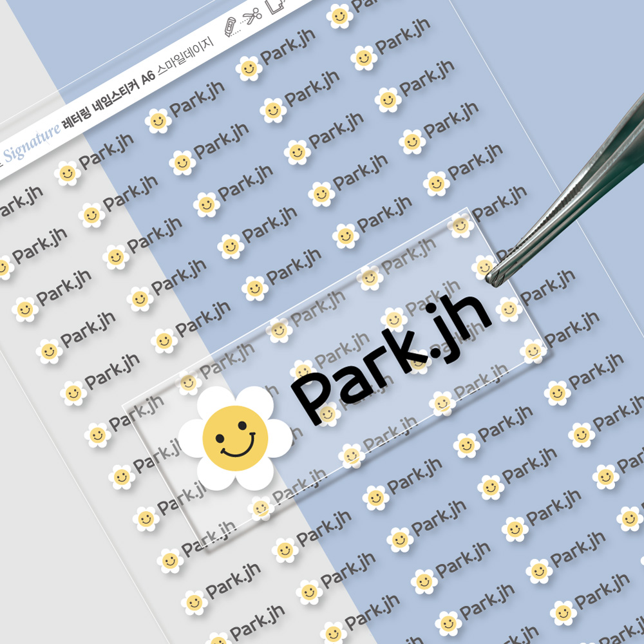Select the scissors icon on the label
This screenshot has height=644, width=644.
click(x=252, y=15)
